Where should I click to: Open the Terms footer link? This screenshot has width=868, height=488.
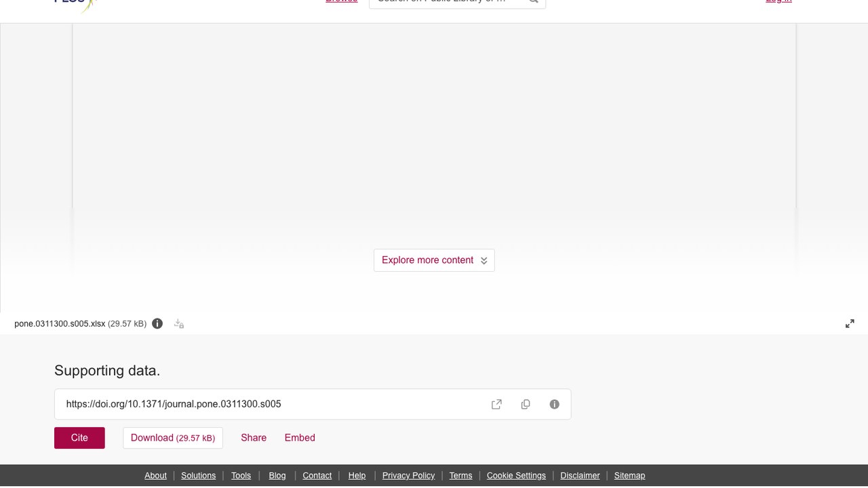[x=460, y=476]
